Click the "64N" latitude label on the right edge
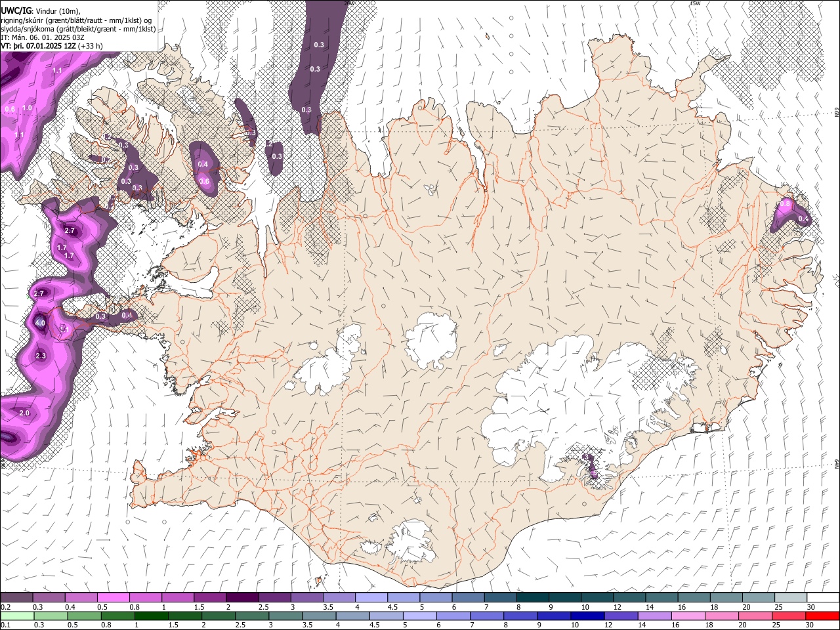This screenshot has height=630, width=840. click(836, 464)
